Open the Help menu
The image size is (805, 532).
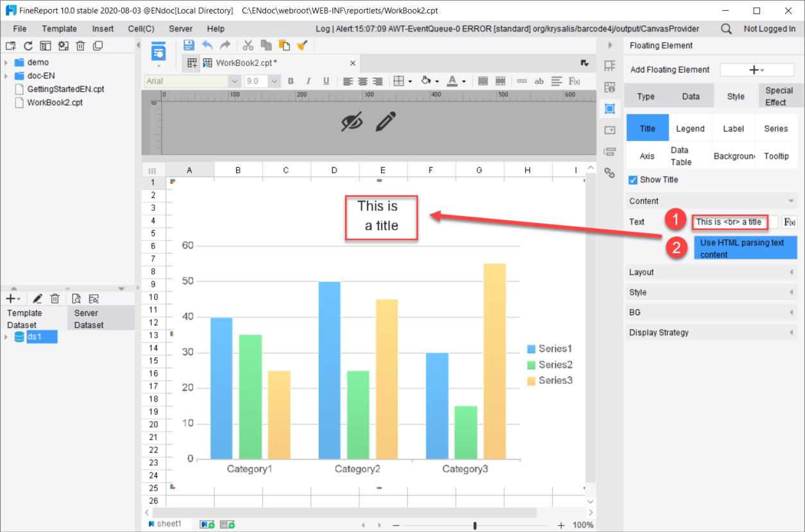point(216,29)
